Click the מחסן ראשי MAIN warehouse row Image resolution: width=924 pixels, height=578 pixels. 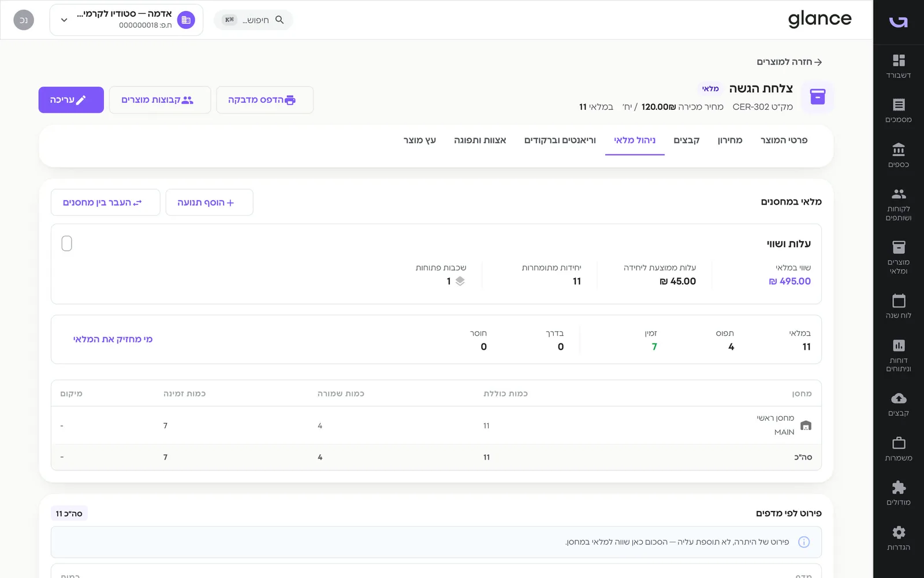coord(436,425)
